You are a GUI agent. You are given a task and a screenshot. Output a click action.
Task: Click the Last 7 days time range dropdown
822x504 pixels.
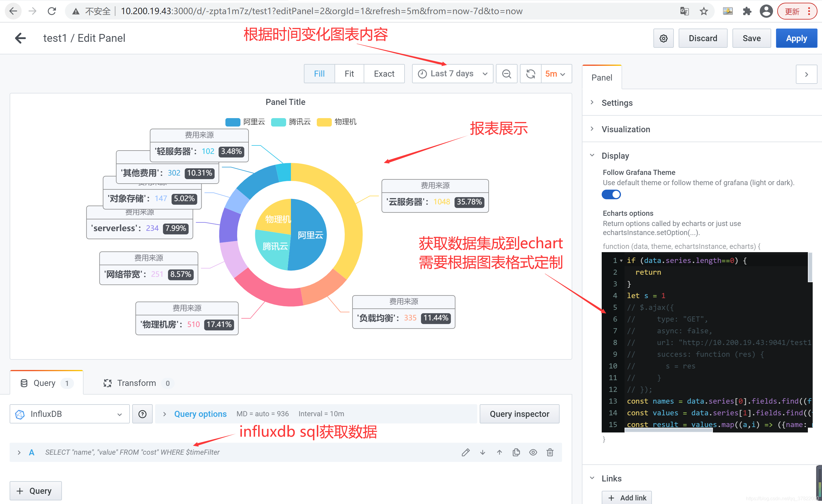[x=452, y=73]
